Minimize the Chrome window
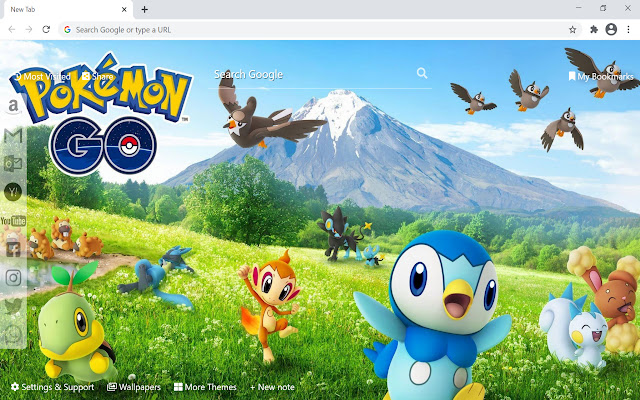This screenshot has height=400, width=640. point(578,8)
